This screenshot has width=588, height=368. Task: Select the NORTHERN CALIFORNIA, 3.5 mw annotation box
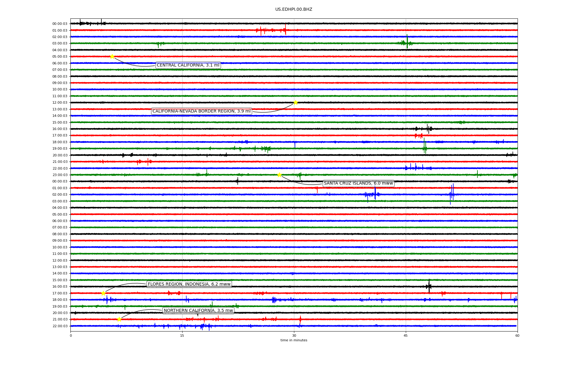pos(198,311)
